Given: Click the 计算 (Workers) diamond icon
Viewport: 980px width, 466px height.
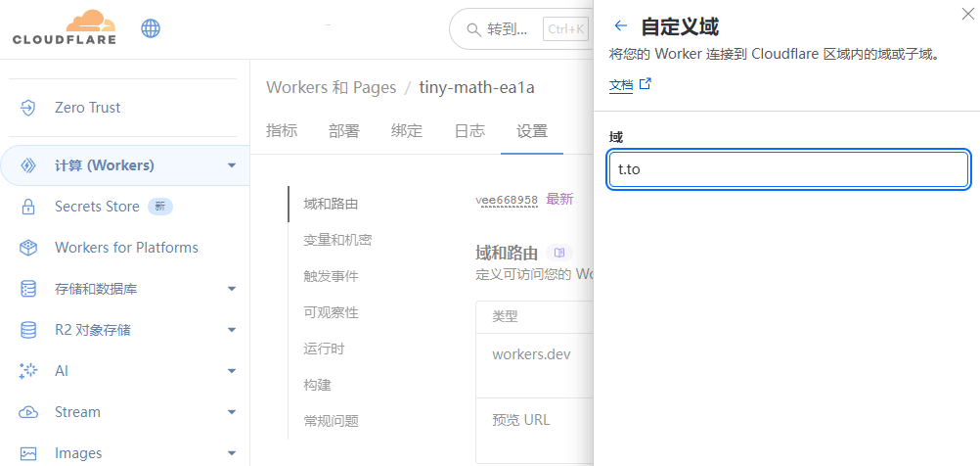Looking at the screenshot, I should 28,165.
